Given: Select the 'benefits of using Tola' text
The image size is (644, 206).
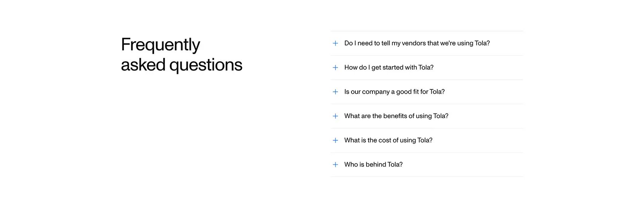Looking at the screenshot, I should point(410,116).
